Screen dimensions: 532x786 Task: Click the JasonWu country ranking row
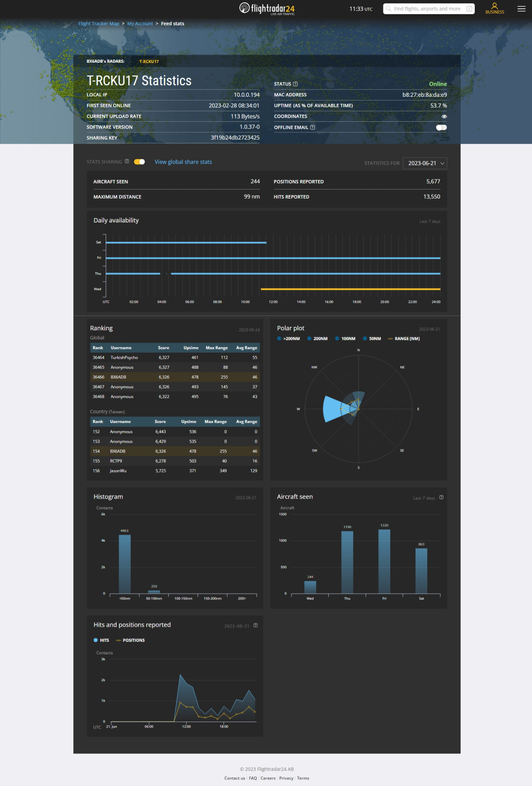[x=175, y=471]
